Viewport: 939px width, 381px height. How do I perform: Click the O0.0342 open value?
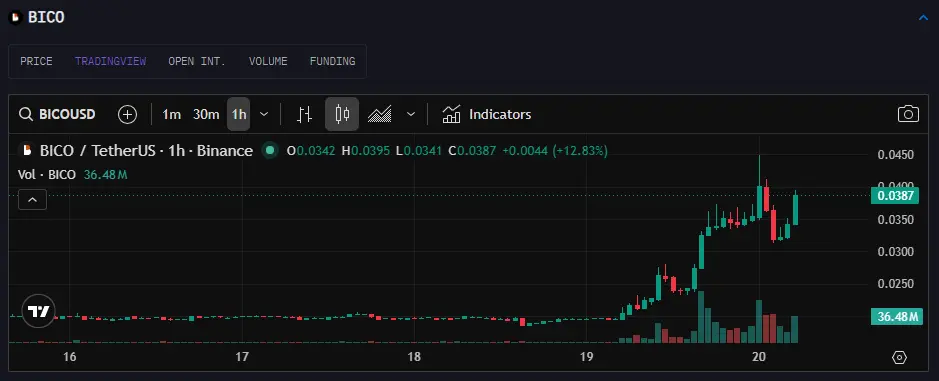pyautogui.click(x=311, y=151)
